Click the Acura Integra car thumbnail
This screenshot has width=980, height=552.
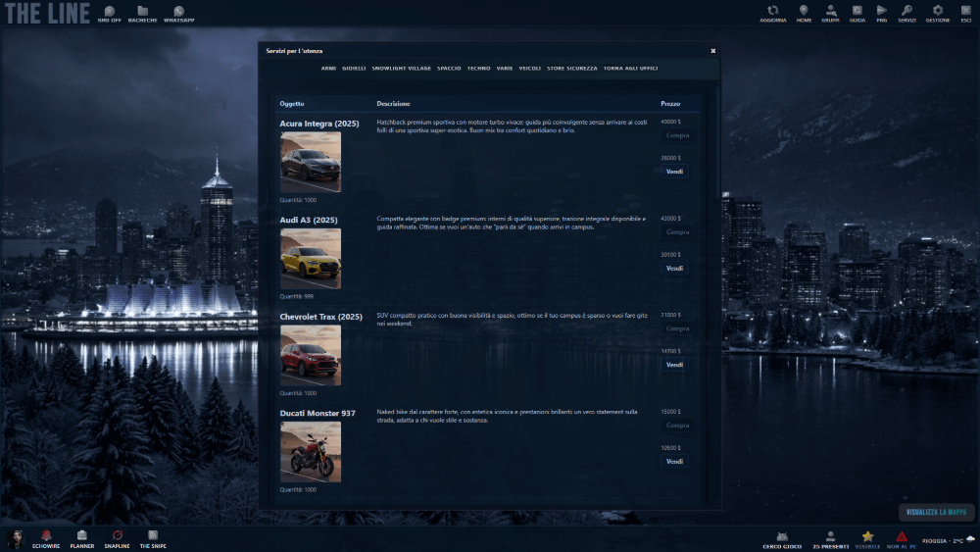311,162
